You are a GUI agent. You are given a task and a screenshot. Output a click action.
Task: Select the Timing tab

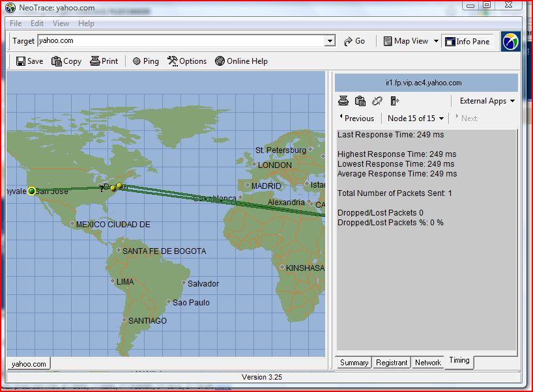459,360
